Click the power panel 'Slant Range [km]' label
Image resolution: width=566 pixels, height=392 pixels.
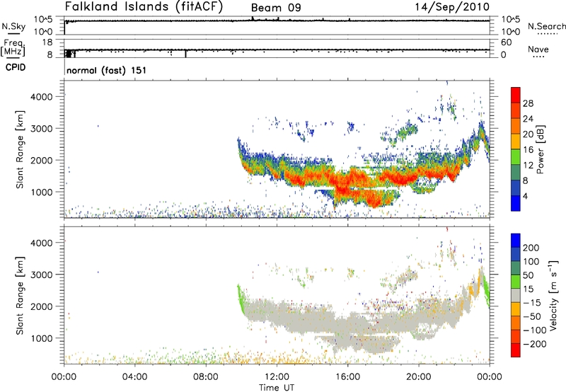20,149
